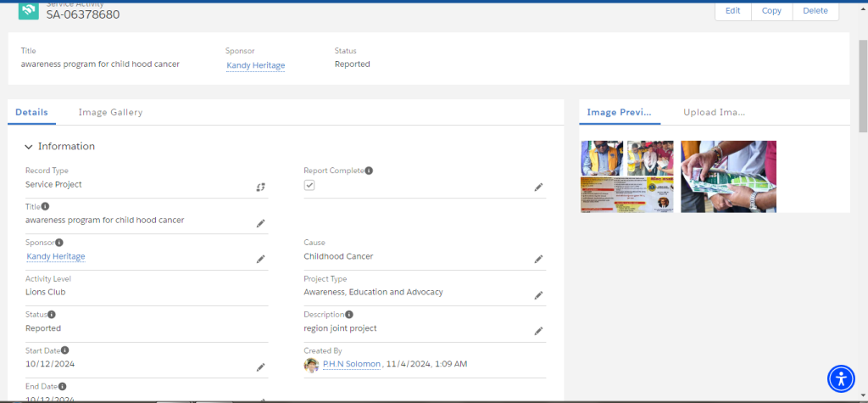Edit the Sponsor field pencil icon
The image size is (868, 403).
(260, 260)
